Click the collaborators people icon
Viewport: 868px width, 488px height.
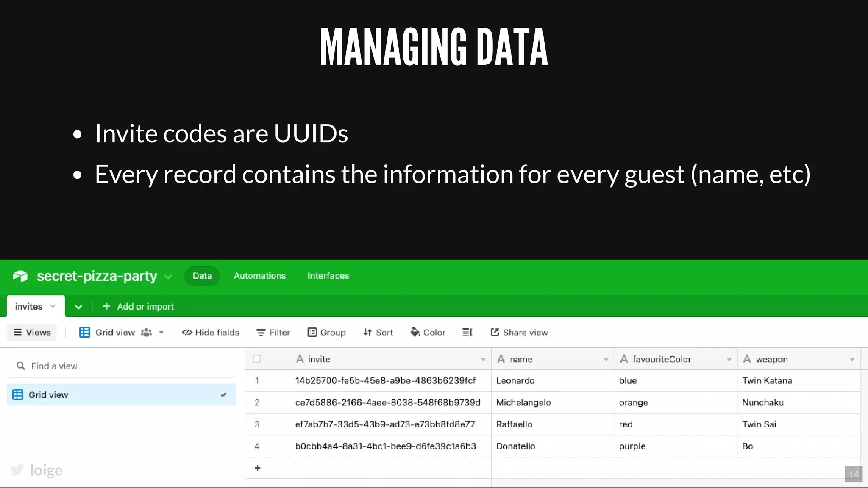tap(146, 333)
